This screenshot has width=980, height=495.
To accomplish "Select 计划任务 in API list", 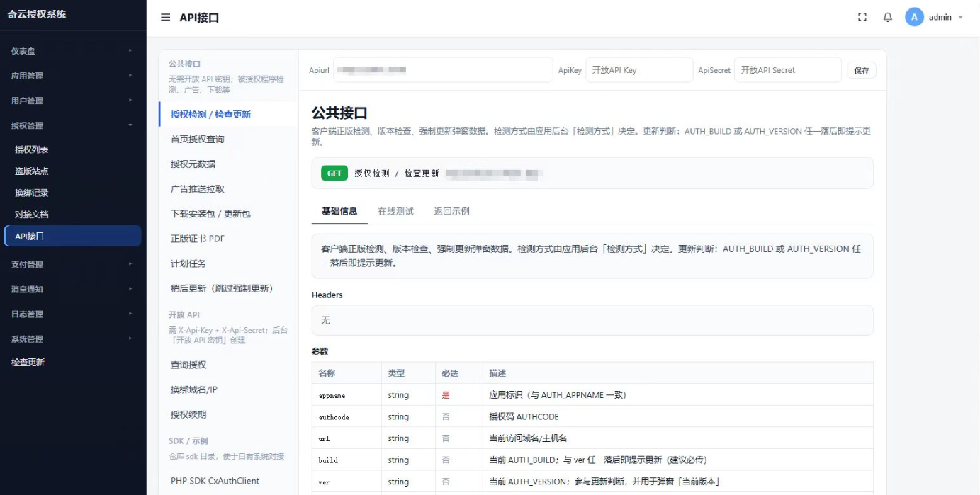I will tap(228, 263).
